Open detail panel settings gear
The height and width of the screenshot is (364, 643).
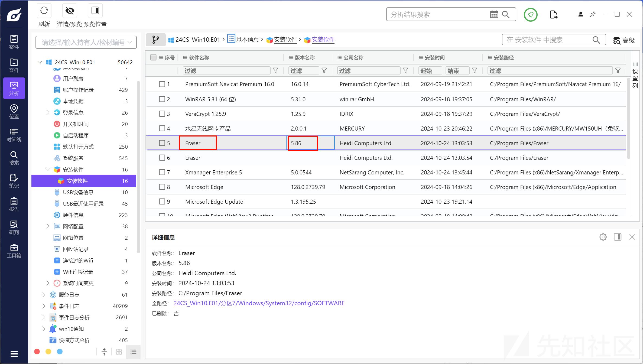point(603,237)
